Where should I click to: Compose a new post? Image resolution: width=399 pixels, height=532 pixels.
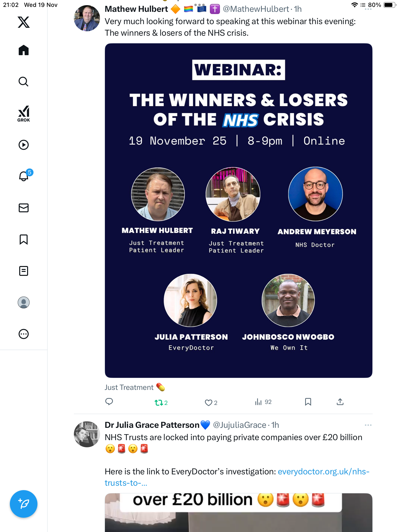pyautogui.click(x=24, y=504)
